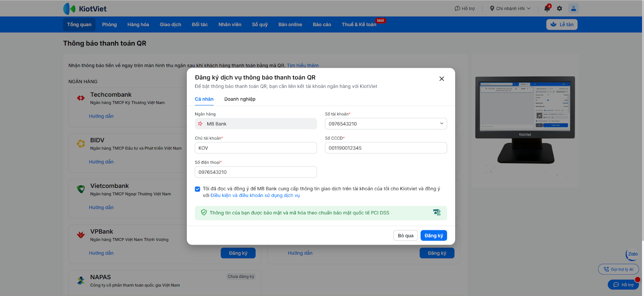
Task: Close the QR registration dialog
Action: point(442,79)
